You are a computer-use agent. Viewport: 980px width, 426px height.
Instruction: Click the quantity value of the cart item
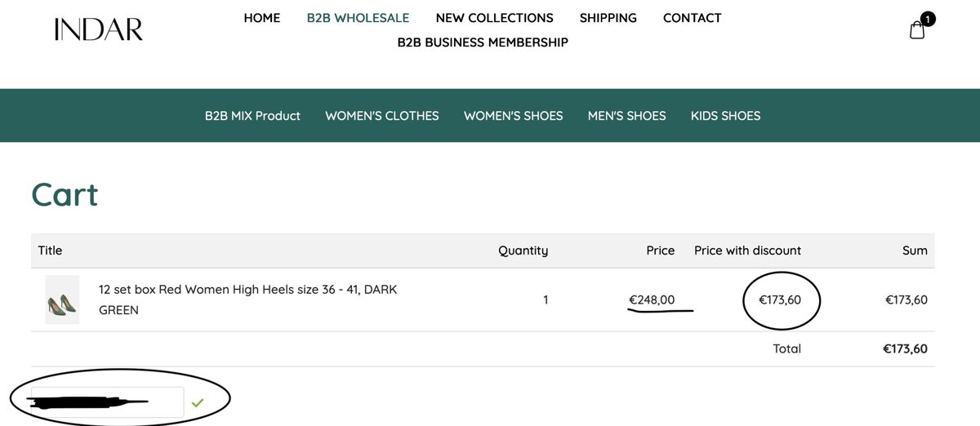546,300
